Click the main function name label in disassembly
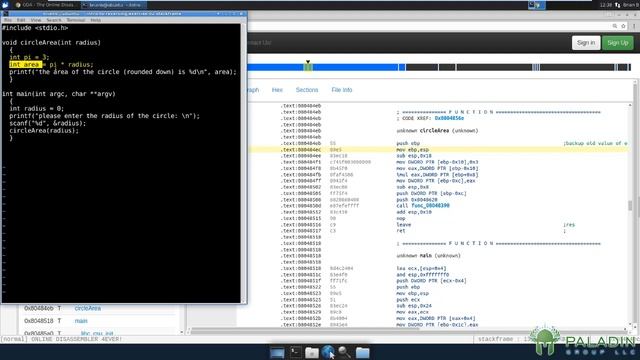 [x=426, y=256]
